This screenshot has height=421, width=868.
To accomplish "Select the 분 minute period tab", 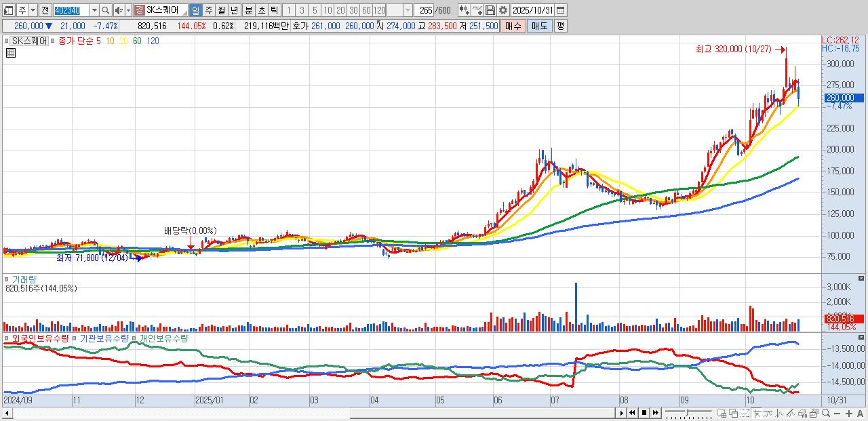I will [248, 10].
